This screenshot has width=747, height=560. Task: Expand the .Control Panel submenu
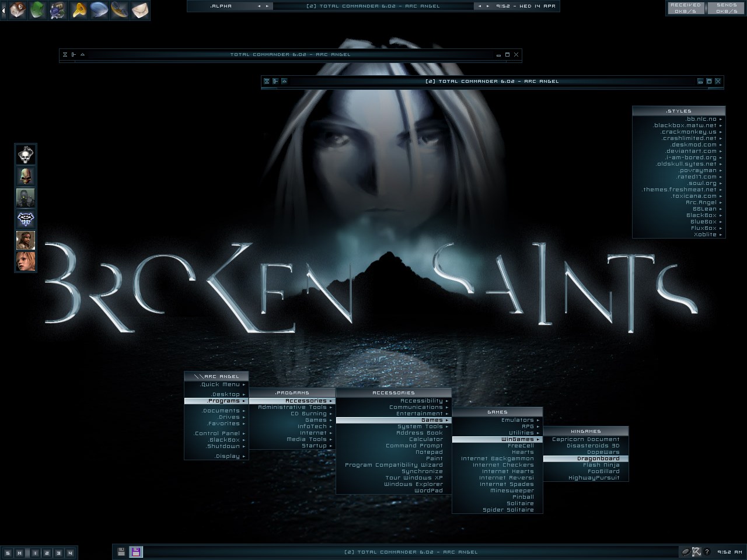pos(217,433)
